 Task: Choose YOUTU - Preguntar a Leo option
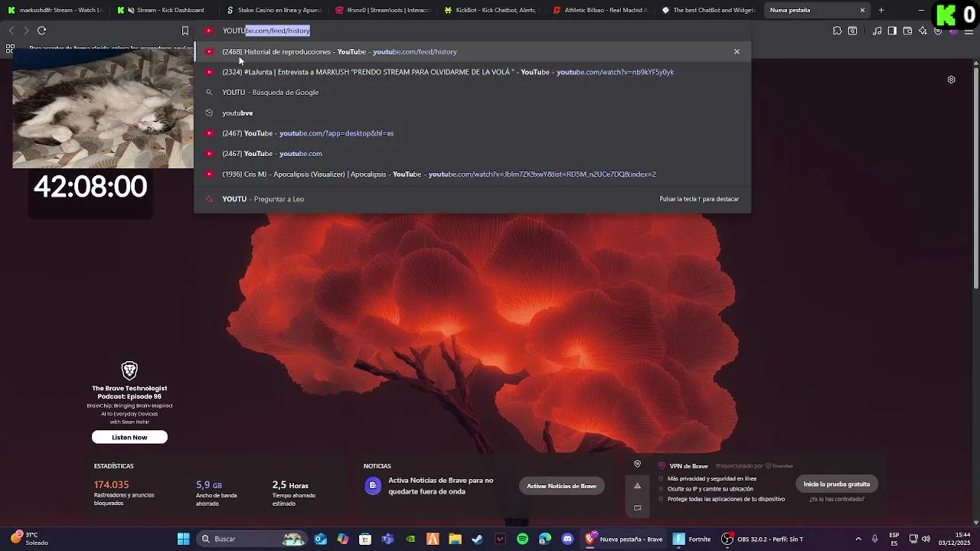(472, 199)
